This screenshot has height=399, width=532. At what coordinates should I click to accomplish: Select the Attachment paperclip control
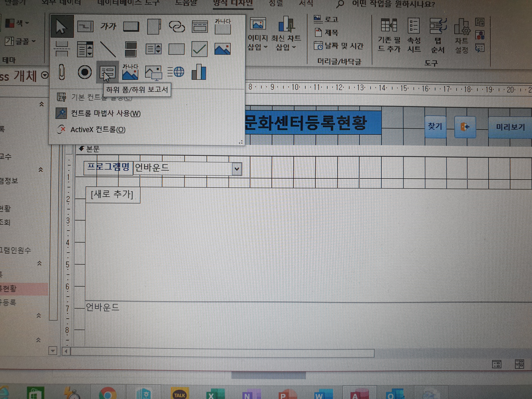point(62,72)
